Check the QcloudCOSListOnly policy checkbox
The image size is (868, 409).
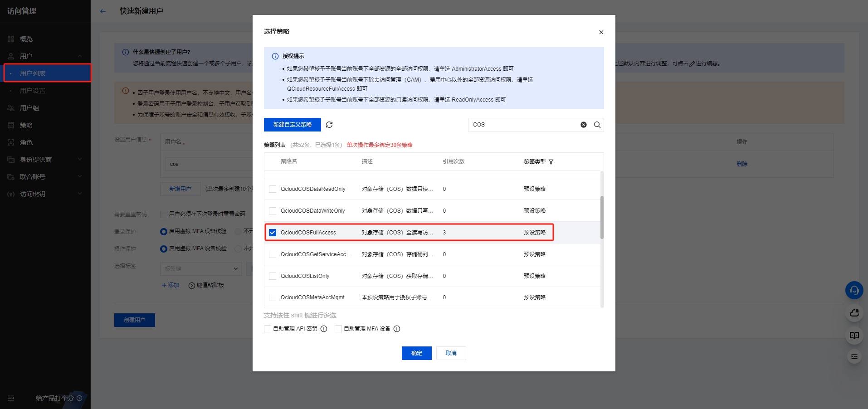tap(273, 276)
